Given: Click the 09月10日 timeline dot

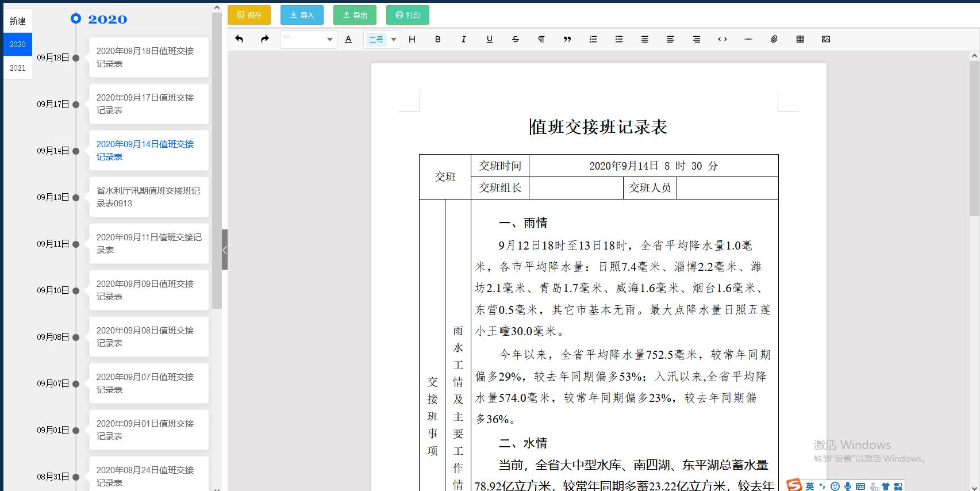Looking at the screenshot, I should [76, 290].
